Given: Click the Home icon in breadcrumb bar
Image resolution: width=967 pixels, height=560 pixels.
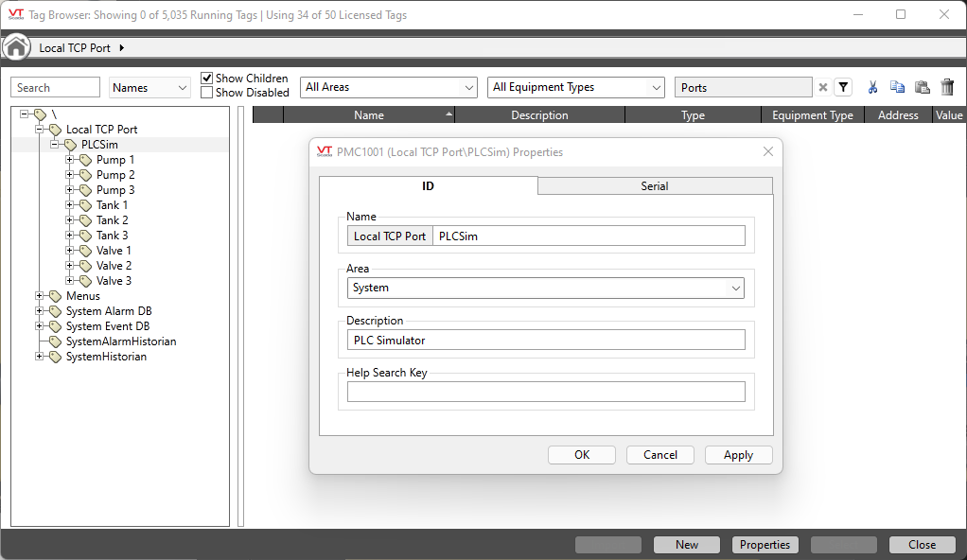Looking at the screenshot, I should (16, 47).
